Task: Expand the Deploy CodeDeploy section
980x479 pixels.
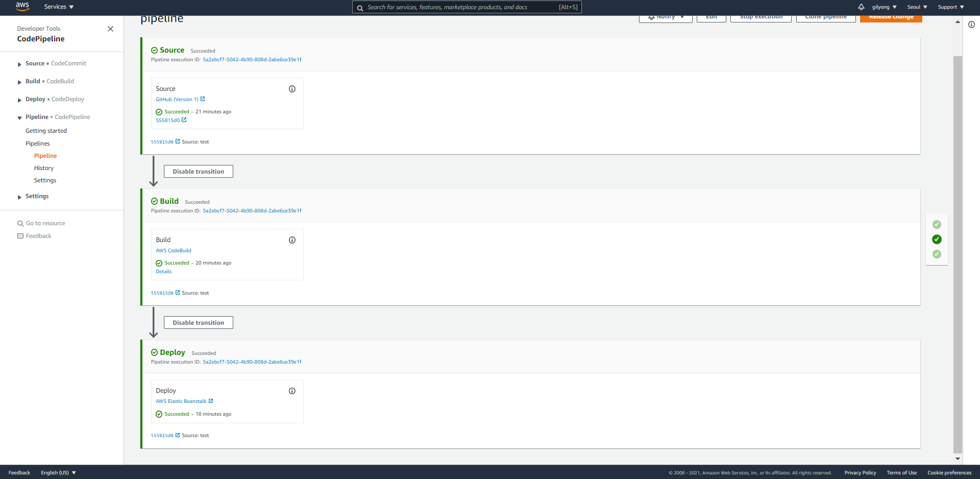Action: [x=19, y=100]
